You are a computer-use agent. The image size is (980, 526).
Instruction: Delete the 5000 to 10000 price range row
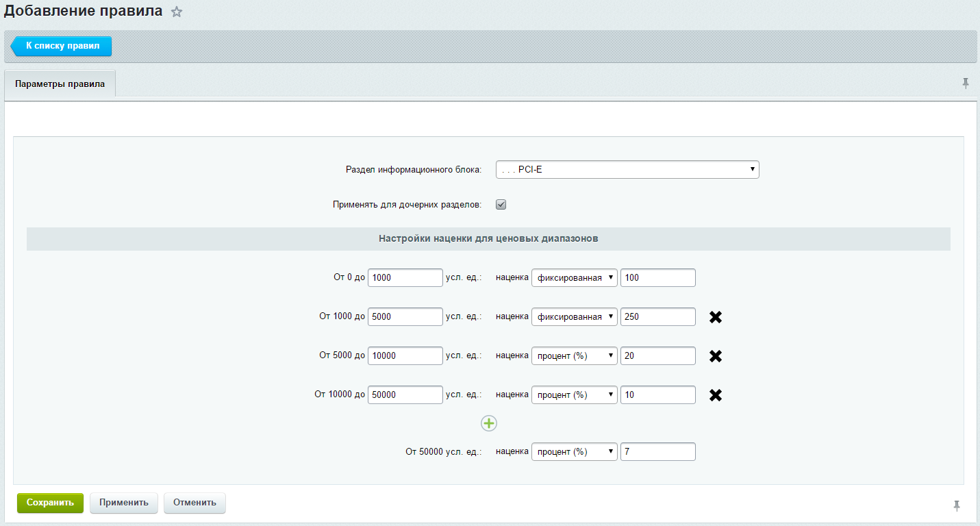tap(716, 356)
